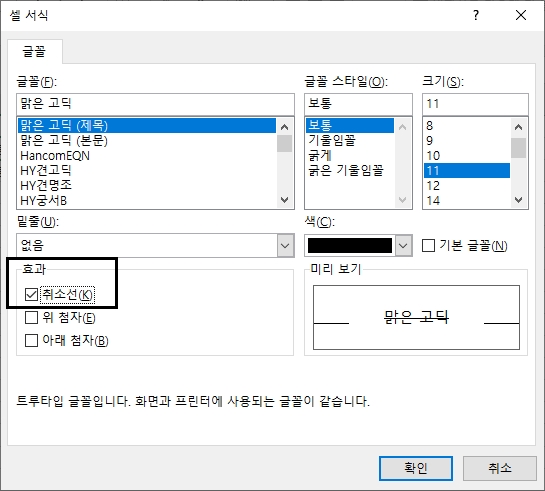The image size is (545, 491).
Task: Click size list scroll up arrow
Action: point(519,127)
